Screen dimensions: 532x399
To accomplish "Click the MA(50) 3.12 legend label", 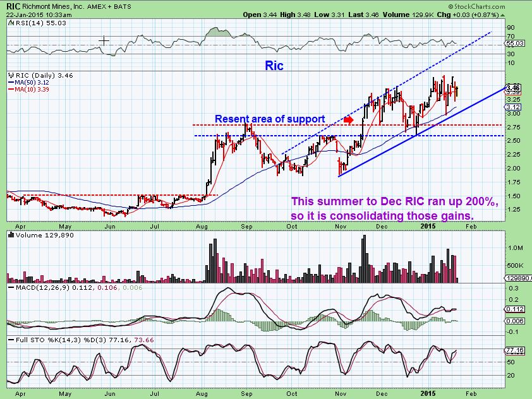I will pos(32,83).
